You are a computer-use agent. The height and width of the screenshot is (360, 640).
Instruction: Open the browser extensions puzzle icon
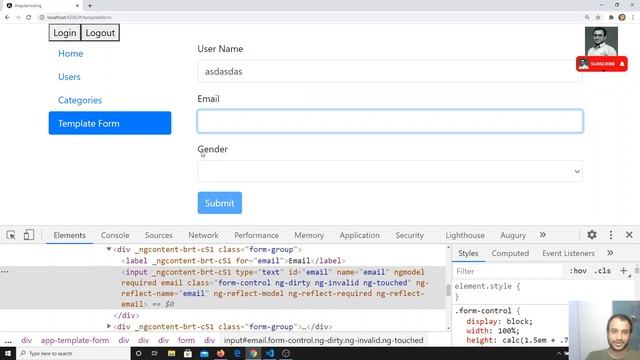(611, 18)
